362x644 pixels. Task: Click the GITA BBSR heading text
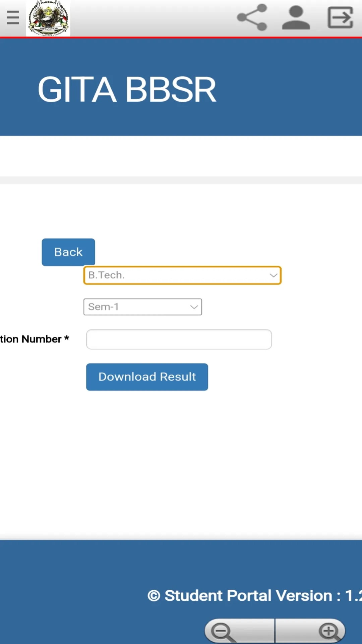click(x=127, y=90)
